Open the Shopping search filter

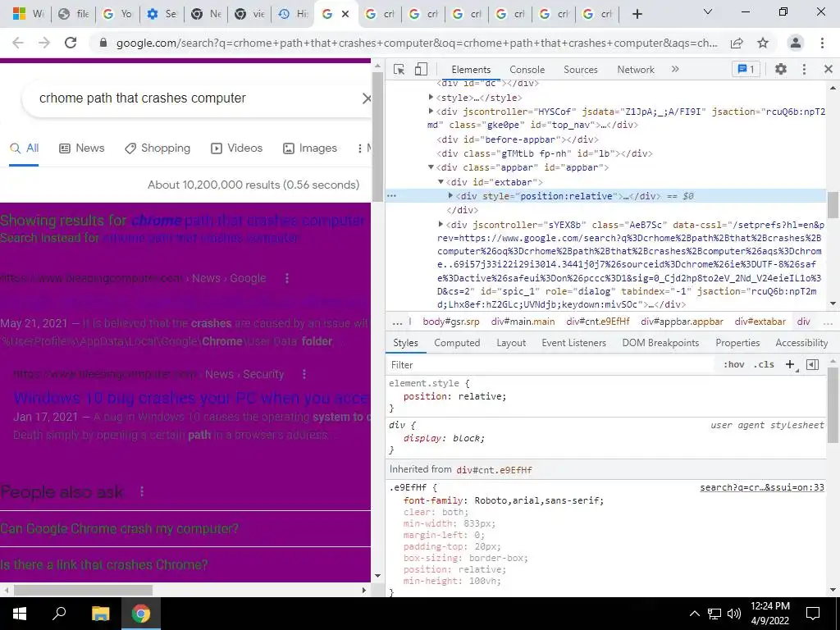pyautogui.click(x=157, y=148)
